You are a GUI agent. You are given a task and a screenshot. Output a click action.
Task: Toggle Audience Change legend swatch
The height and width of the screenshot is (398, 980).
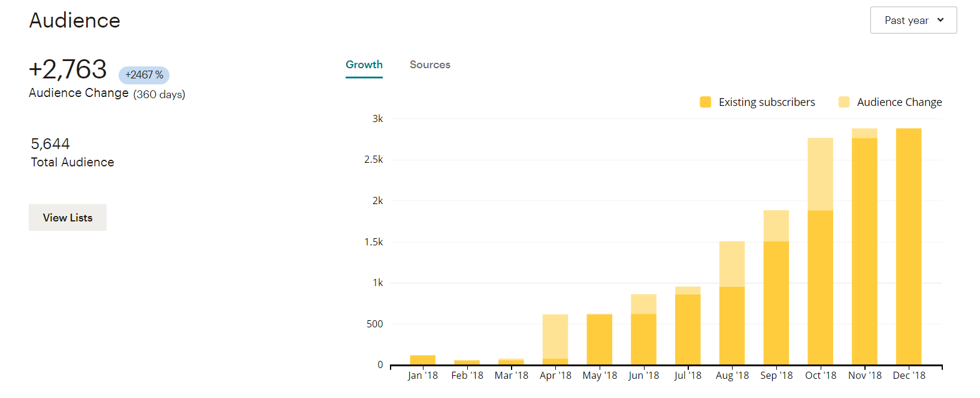point(843,102)
